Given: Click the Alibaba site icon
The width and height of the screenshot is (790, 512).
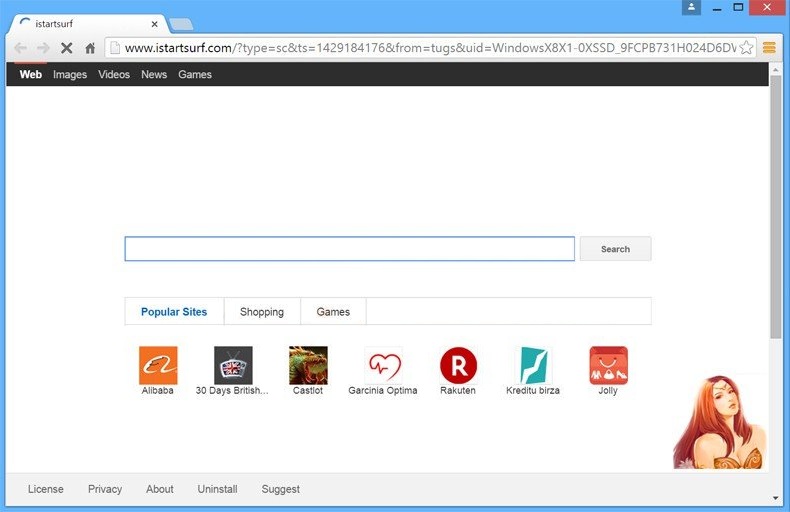Looking at the screenshot, I should pos(158,365).
